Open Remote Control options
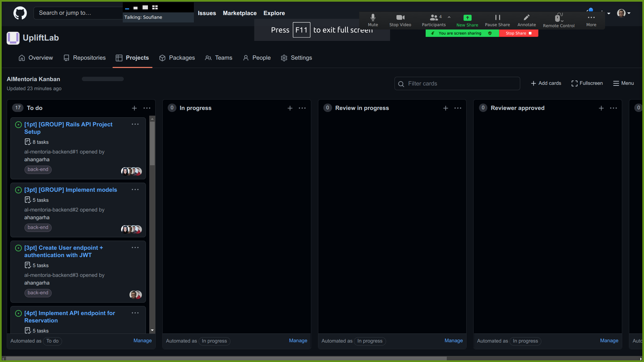This screenshot has height=362, width=644. tap(558, 20)
